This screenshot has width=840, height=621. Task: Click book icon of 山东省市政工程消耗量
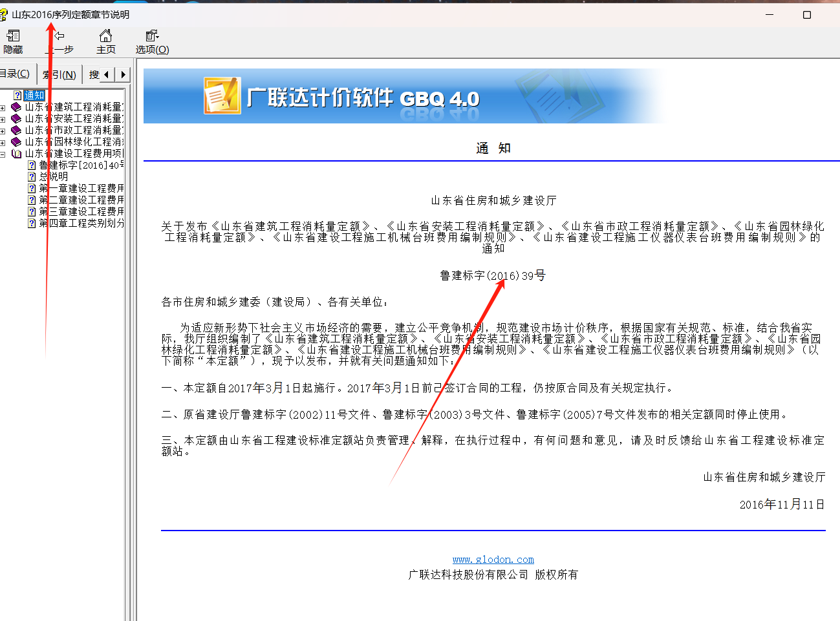16,131
